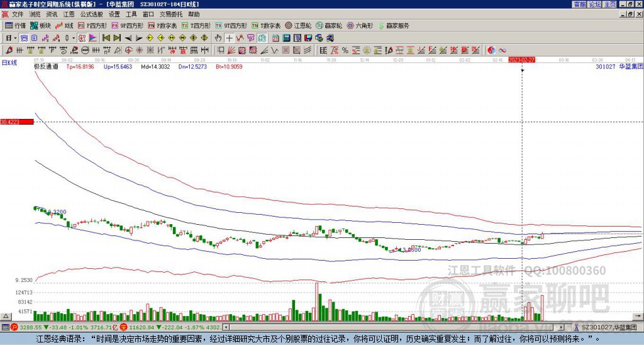
Task: Open 赢家服务 service button
Action: 394,25
